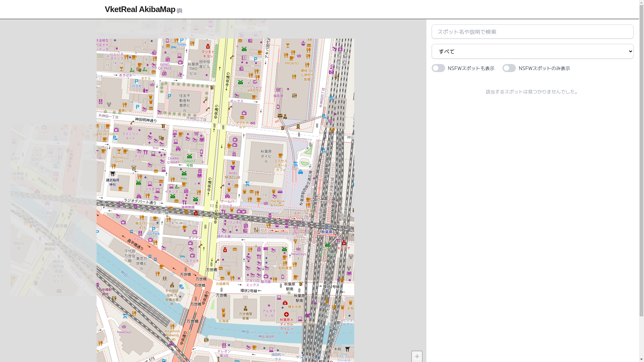Click the 駿河屋 shop label
Image resolution: width=644 pixels, height=362 pixels.
point(266,282)
